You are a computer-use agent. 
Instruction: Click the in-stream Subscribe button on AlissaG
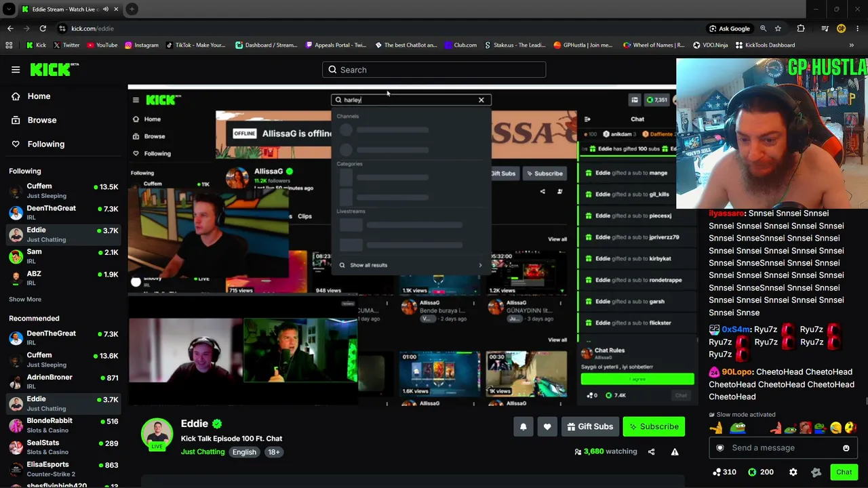(x=545, y=174)
